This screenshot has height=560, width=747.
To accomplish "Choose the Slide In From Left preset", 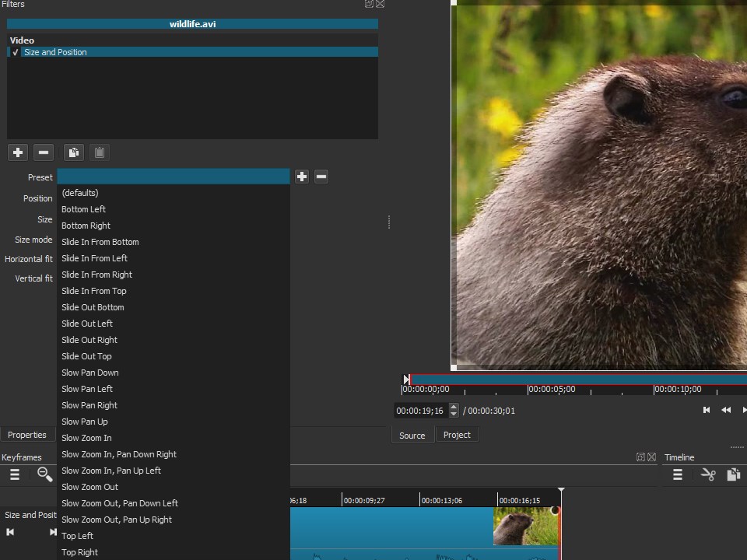I will pos(94,258).
